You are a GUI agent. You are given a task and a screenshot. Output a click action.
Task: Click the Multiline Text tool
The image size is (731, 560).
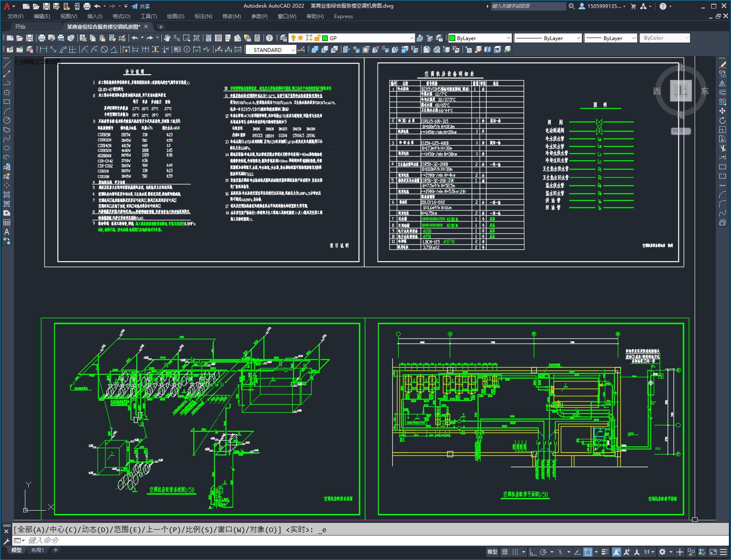point(7,232)
